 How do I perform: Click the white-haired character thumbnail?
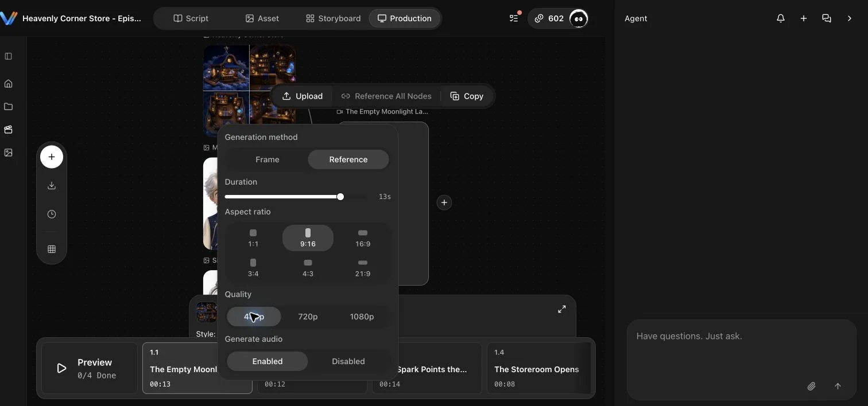click(211, 204)
